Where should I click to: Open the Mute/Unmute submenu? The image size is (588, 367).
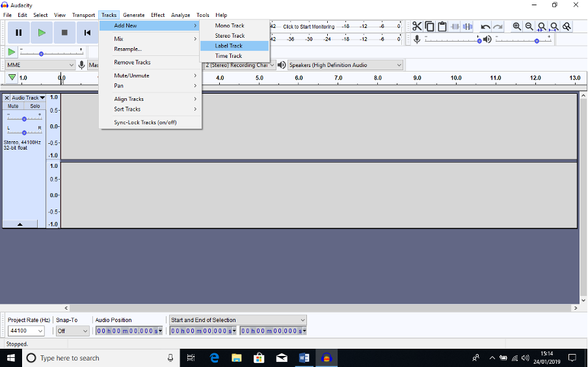(x=150, y=75)
